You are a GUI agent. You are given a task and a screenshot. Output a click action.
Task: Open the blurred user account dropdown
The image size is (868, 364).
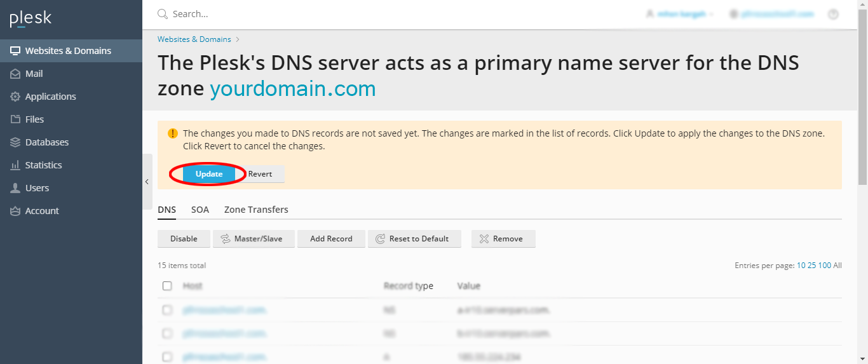679,14
